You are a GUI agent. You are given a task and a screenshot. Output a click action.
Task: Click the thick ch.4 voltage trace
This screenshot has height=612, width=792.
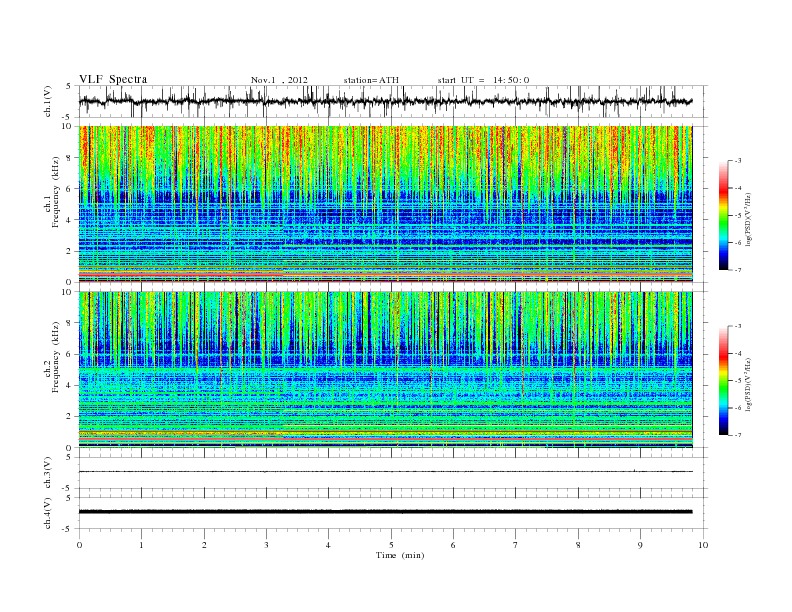pos(385,512)
